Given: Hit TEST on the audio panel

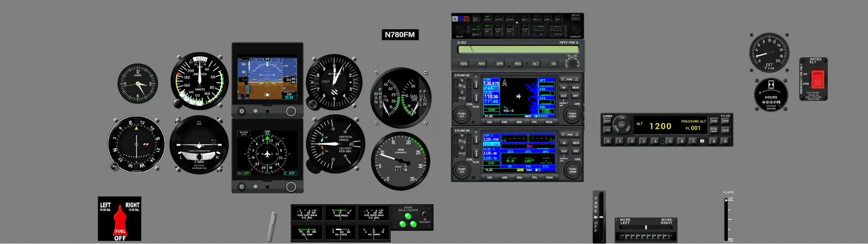Looking at the screenshot, I should (x=575, y=19).
